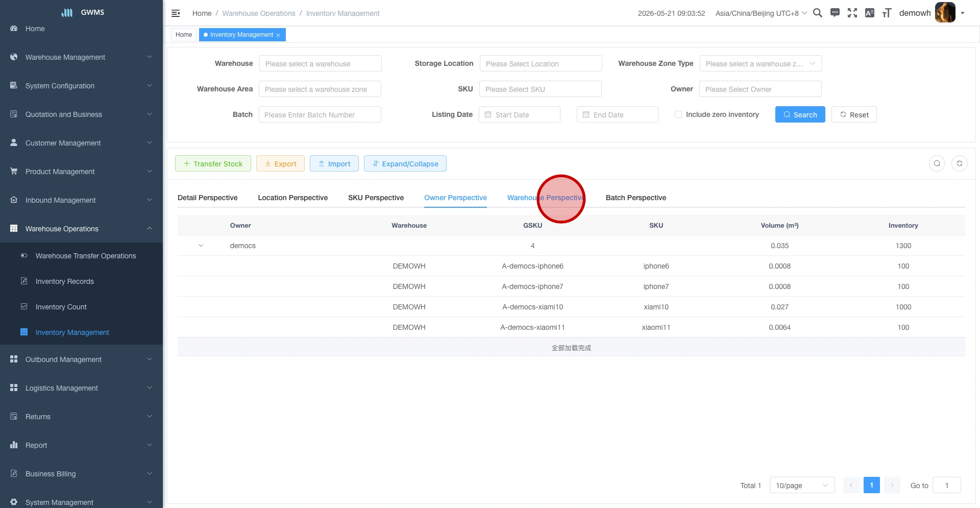Enable Include zero inventory checkbox
The width and height of the screenshot is (980, 508).
(x=678, y=114)
